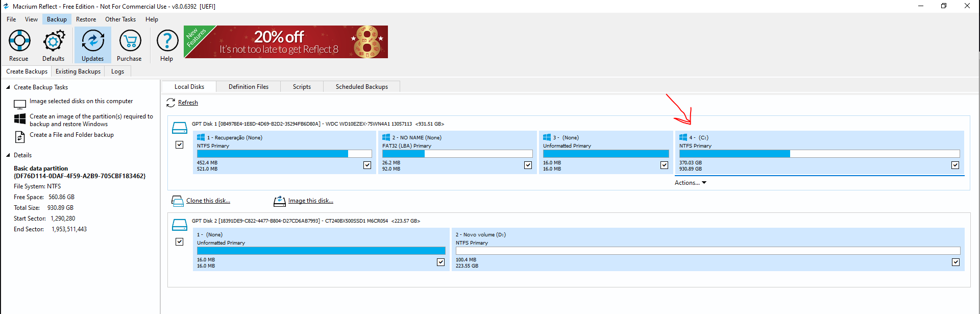Click Windows flag icon on NO NAME partition
Screen dimensions: 980x314
(386, 137)
